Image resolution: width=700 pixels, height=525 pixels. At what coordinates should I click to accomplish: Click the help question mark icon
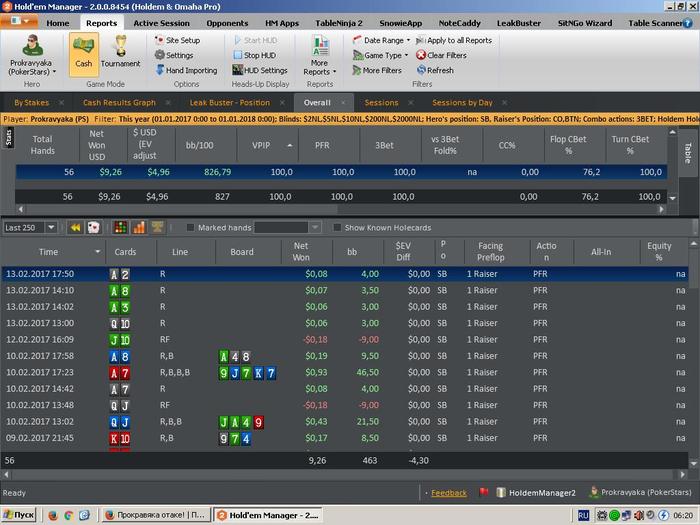pos(688,23)
